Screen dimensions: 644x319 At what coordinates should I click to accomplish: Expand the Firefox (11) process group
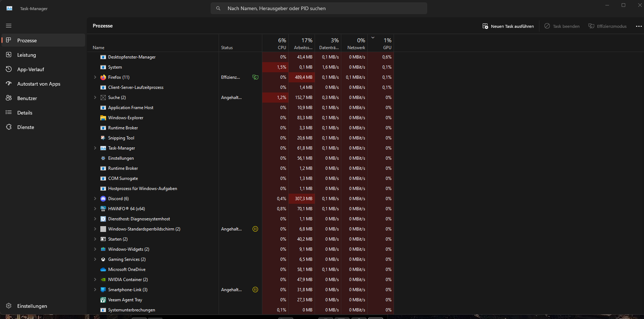tap(95, 77)
